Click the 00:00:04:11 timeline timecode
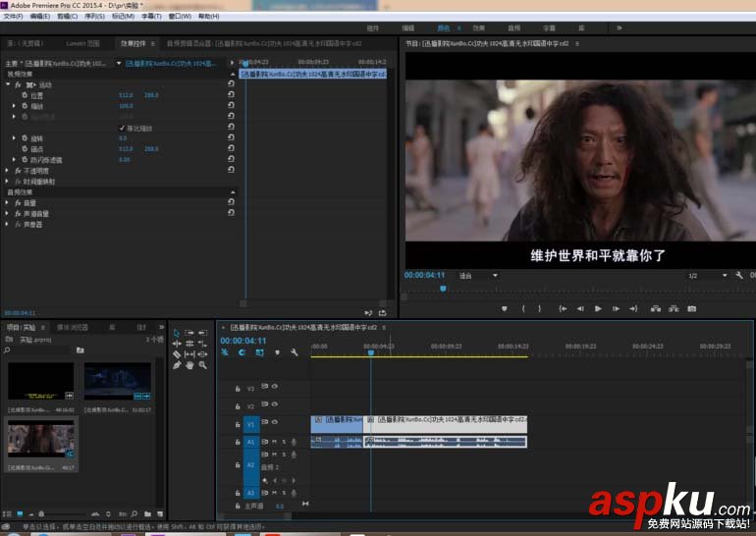The image size is (756, 536). pos(241,341)
